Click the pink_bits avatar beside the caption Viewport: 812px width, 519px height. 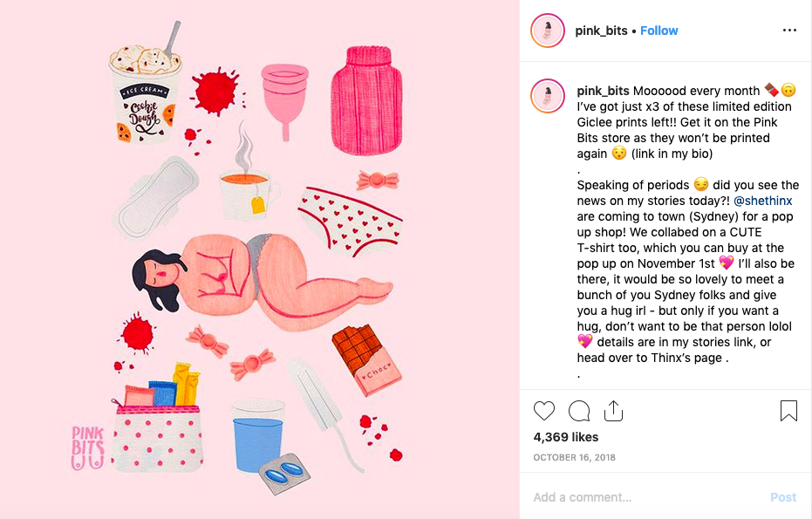548,96
